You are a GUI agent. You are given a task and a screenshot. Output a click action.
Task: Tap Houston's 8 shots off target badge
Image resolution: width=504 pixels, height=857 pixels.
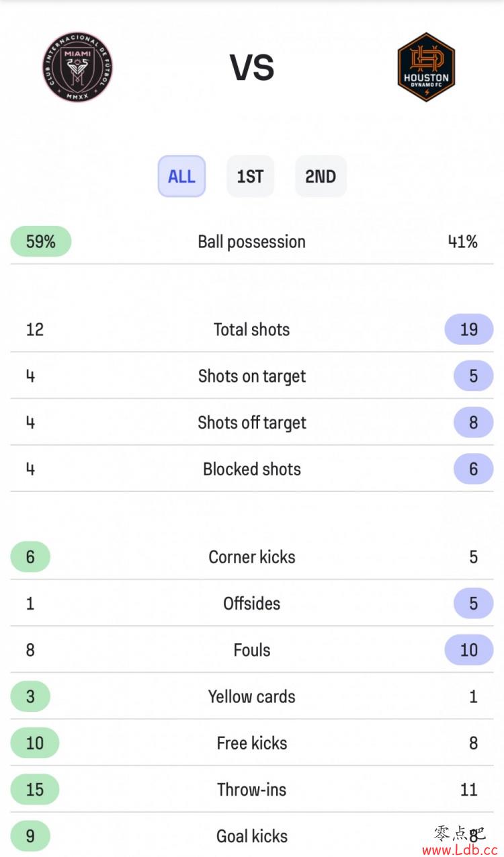click(473, 422)
